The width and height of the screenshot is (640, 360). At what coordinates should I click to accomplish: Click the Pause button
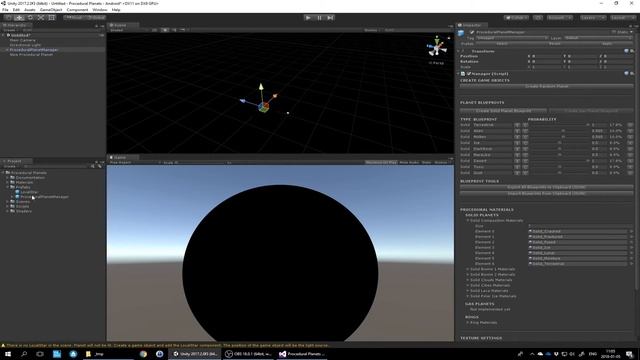click(319, 18)
